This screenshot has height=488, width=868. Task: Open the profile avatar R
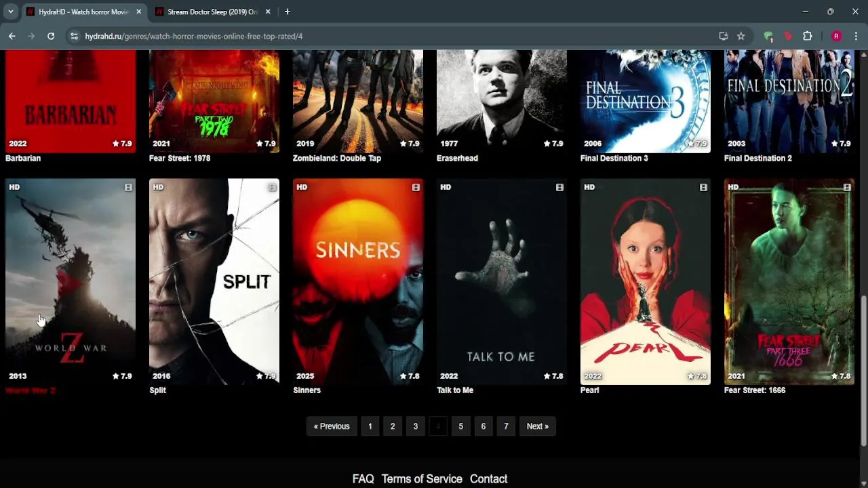836,36
